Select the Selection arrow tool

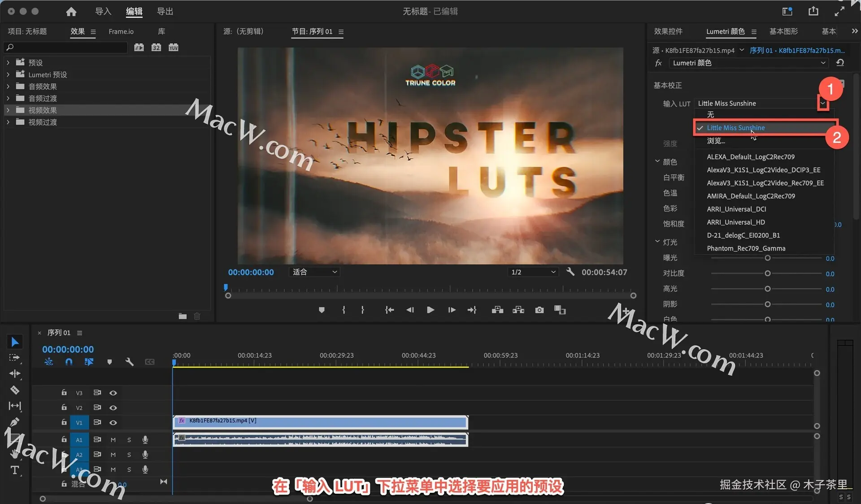coord(15,342)
